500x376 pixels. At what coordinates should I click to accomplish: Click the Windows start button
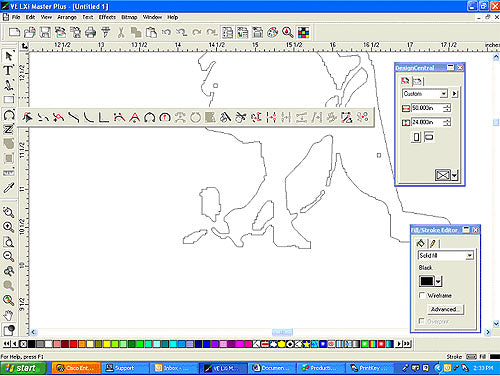(x=23, y=368)
